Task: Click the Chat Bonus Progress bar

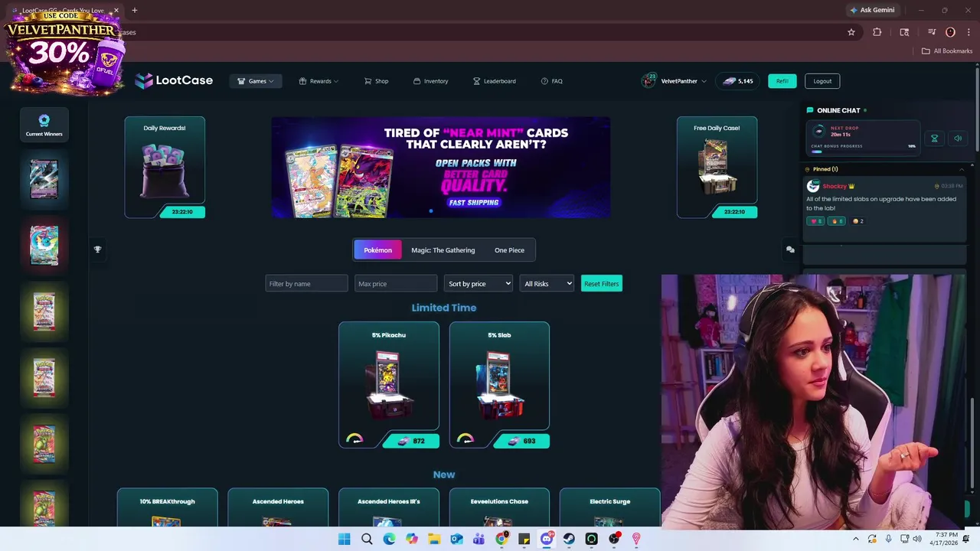Action: tap(864, 150)
